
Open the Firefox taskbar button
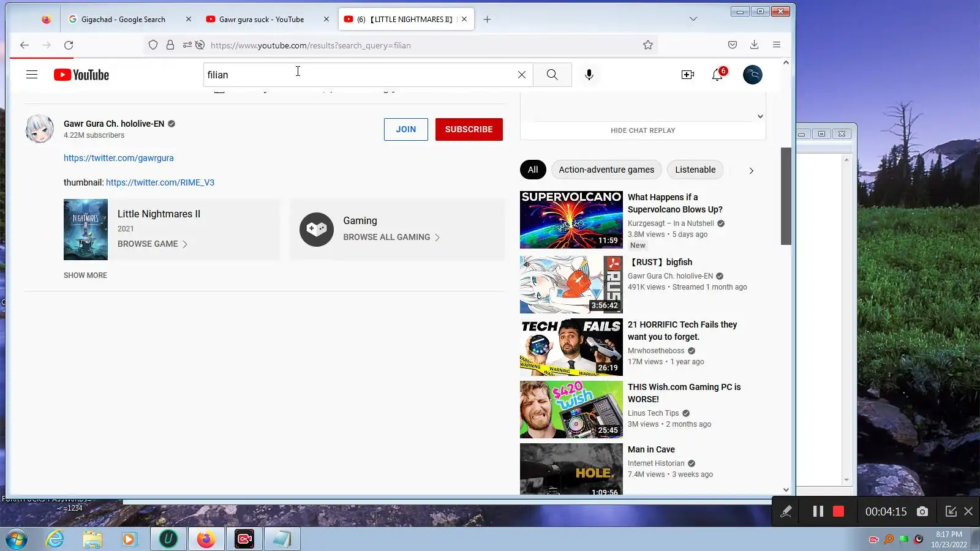[206, 539]
